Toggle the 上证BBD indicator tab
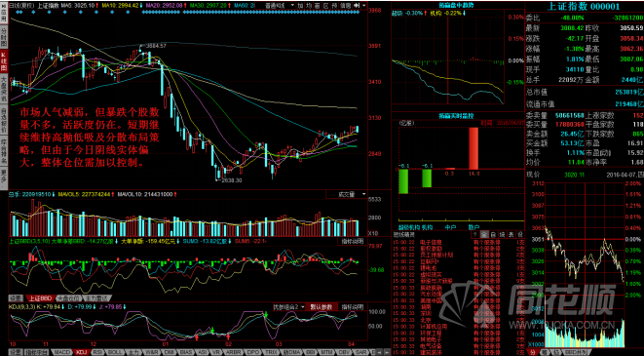 click(39, 298)
